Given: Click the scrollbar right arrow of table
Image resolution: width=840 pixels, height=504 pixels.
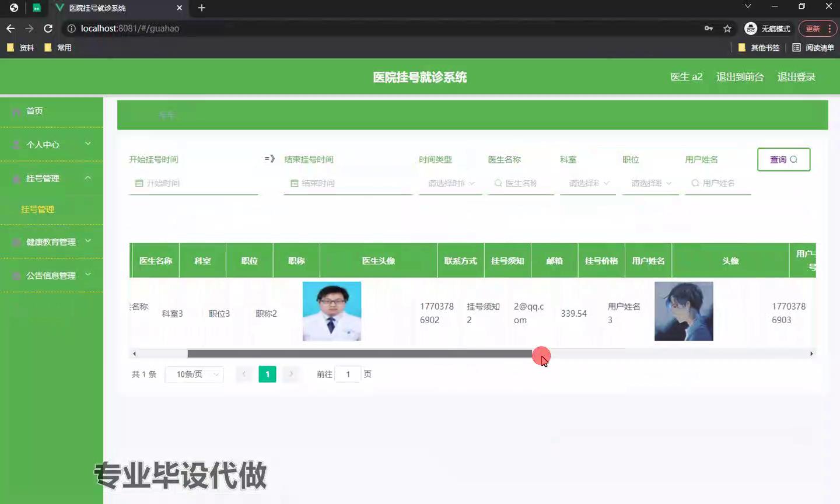Looking at the screenshot, I should [x=811, y=353].
